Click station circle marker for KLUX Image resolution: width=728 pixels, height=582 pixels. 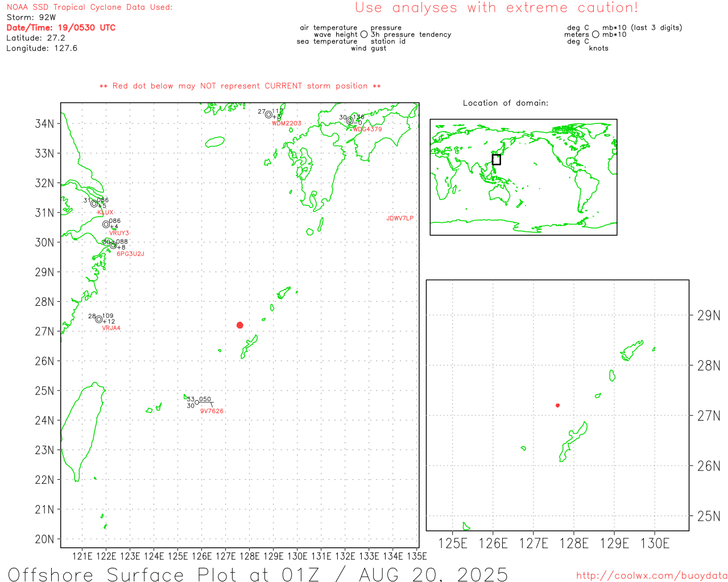(94, 203)
